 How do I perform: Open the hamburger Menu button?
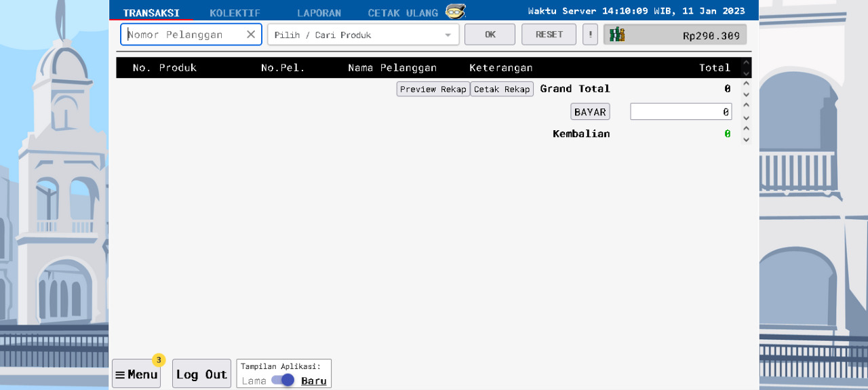pyautogui.click(x=136, y=374)
